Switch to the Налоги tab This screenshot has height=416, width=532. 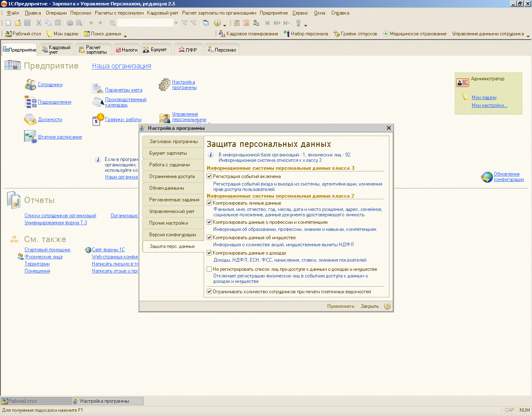tap(126, 50)
